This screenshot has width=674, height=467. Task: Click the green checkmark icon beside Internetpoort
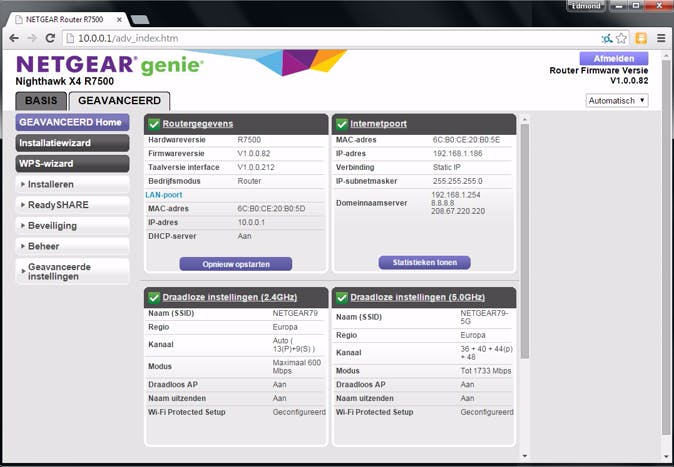click(342, 124)
